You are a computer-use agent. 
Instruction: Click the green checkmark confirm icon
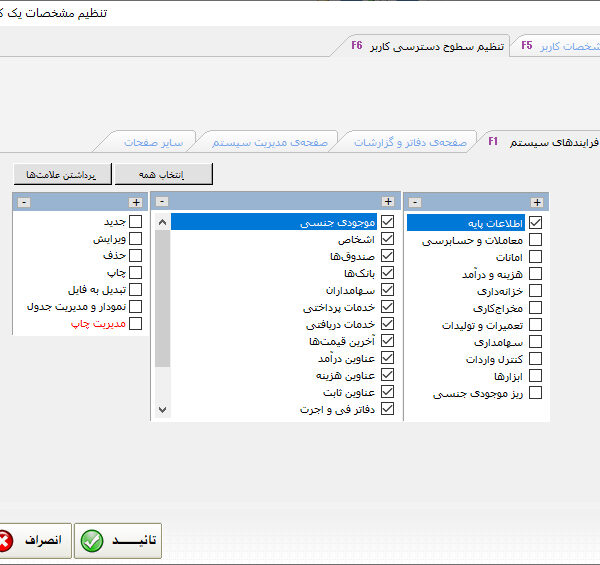coord(92,541)
